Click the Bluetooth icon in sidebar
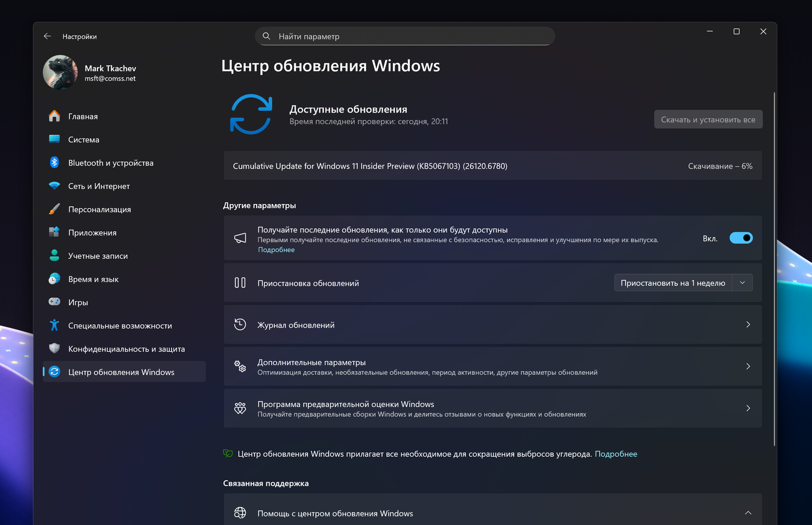 [x=54, y=162]
